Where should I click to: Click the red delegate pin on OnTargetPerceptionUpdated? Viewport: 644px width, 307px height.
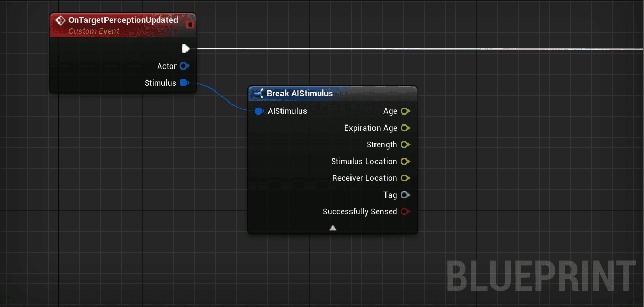pyautogui.click(x=190, y=25)
